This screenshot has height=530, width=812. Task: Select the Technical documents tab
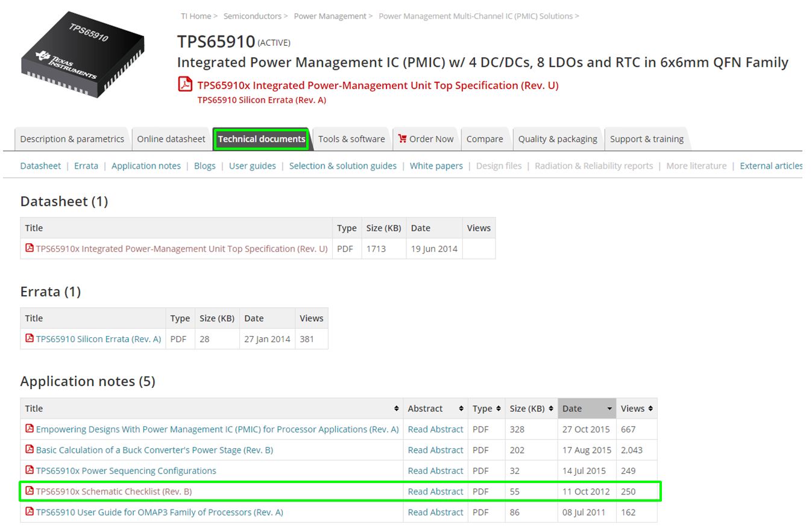(262, 139)
